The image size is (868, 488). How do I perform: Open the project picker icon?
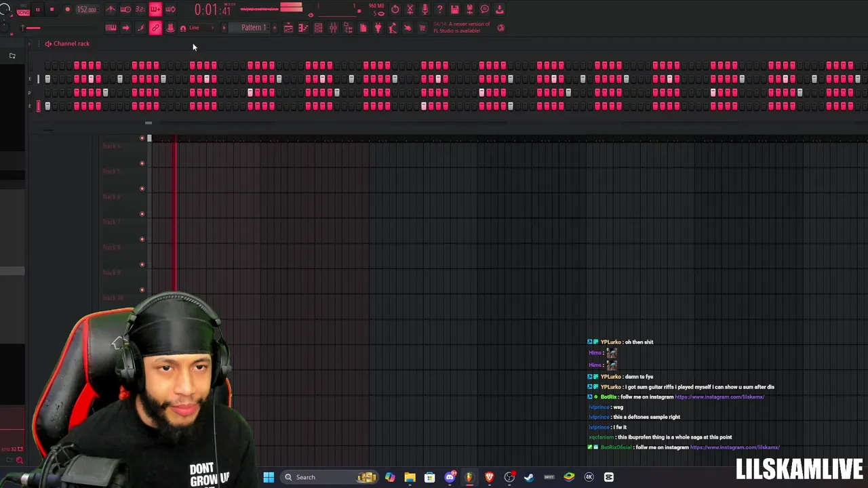pos(363,28)
